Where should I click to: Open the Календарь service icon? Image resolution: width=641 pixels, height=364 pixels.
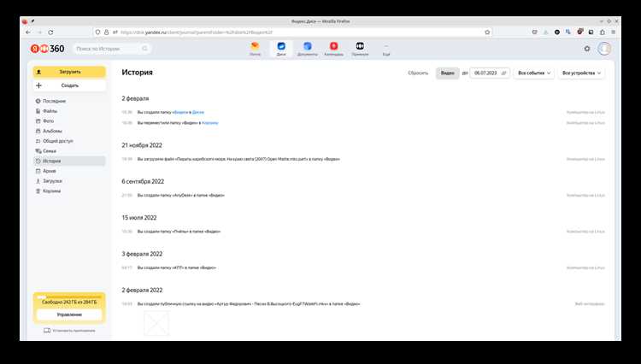(x=333, y=49)
